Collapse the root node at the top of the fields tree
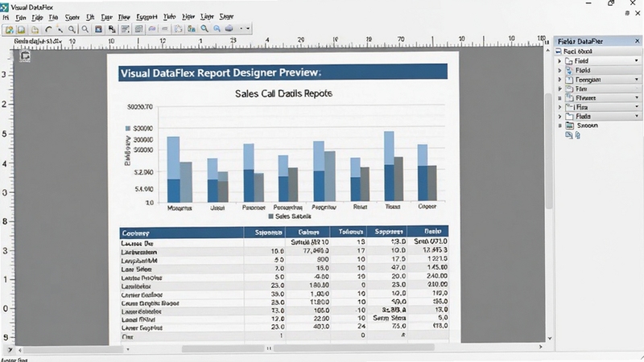This screenshot has height=362, width=644. point(558,51)
